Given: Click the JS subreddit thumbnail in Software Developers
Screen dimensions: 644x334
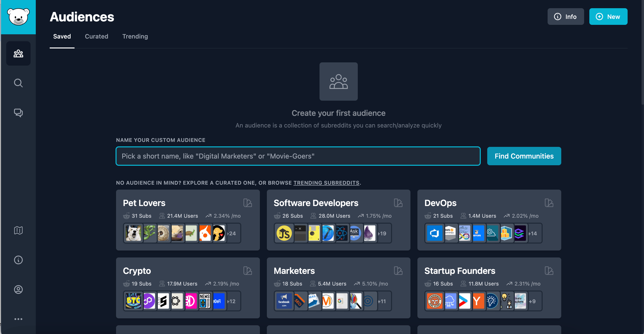Looking at the screenshot, I should click(284, 233).
